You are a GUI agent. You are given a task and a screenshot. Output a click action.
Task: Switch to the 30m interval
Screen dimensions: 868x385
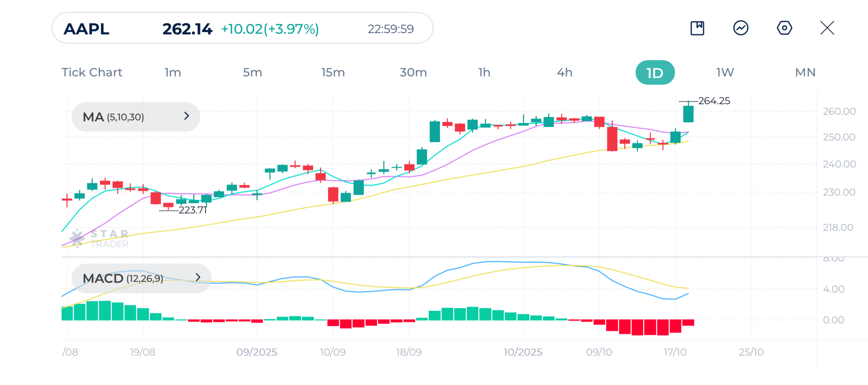pos(413,72)
